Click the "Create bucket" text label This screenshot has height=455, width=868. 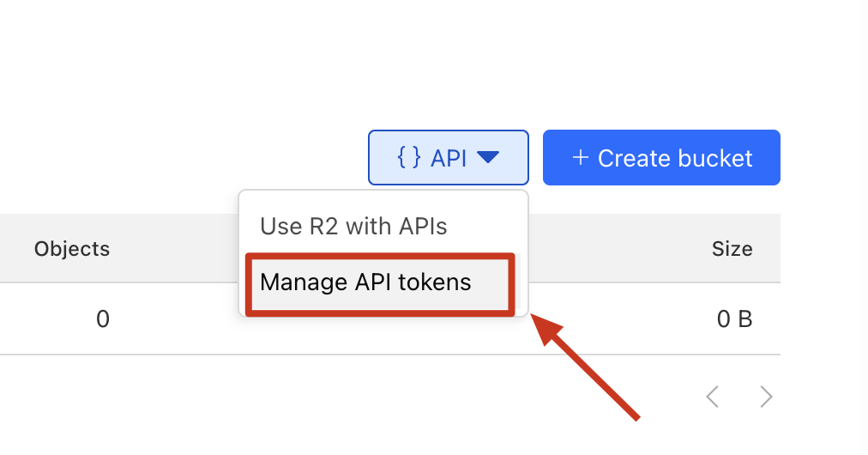(x=675, y=158)
